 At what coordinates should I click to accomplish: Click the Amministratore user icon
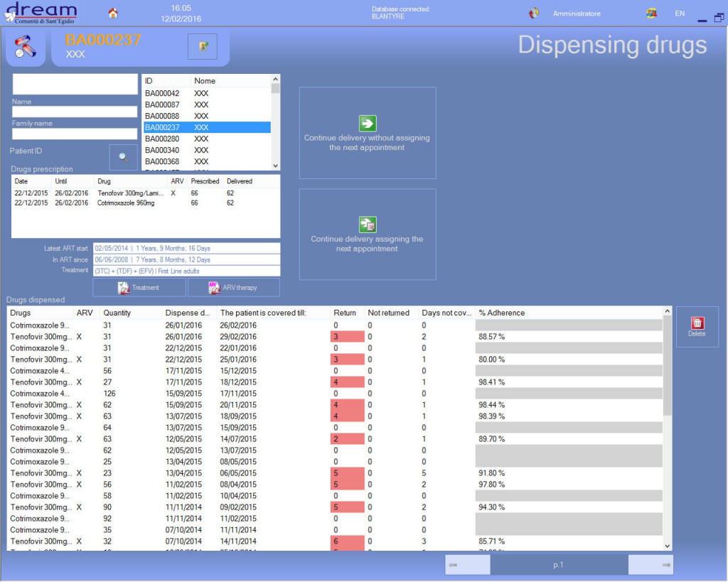coord(534,13)
